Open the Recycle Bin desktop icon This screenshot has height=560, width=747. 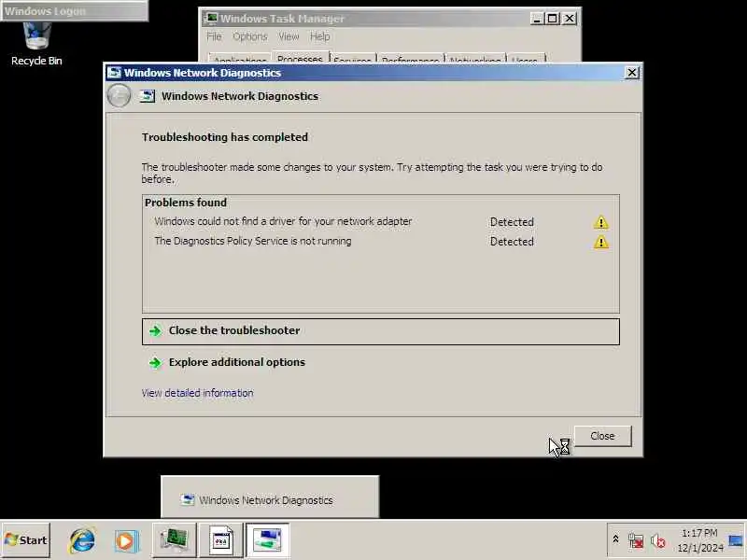coord(36,44)
